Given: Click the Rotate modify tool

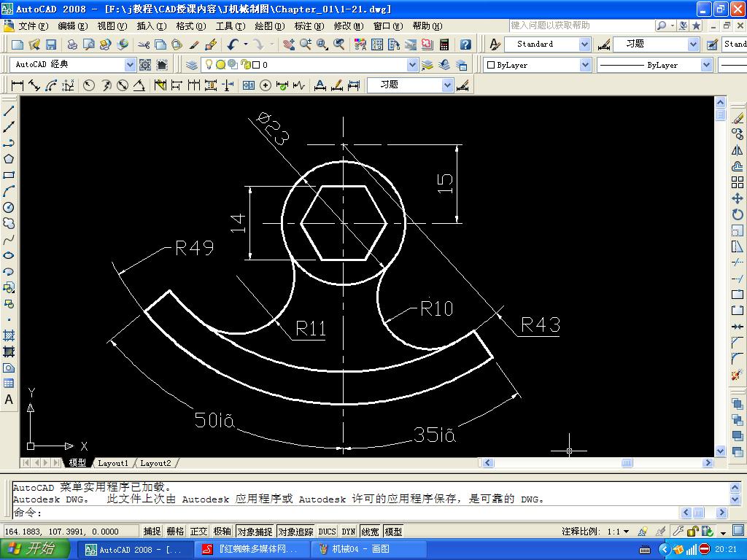Looking at the screenshot, I should click(738, 215).
